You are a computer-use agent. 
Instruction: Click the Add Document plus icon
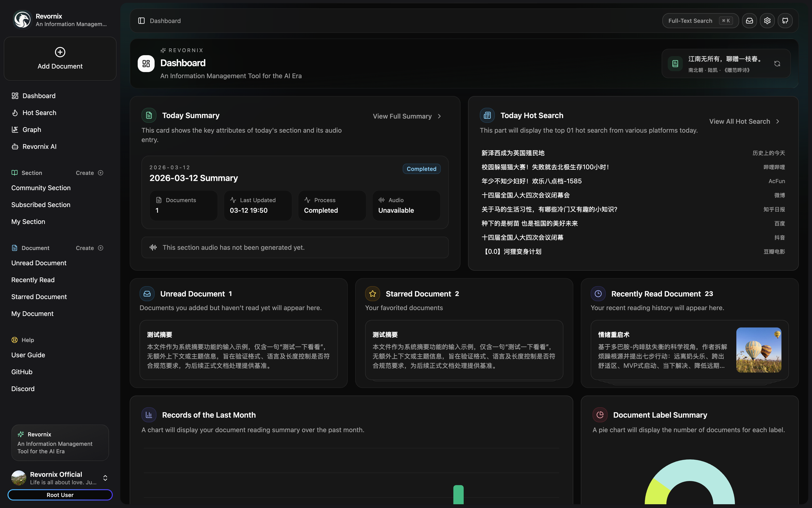(x=60, y=52)
